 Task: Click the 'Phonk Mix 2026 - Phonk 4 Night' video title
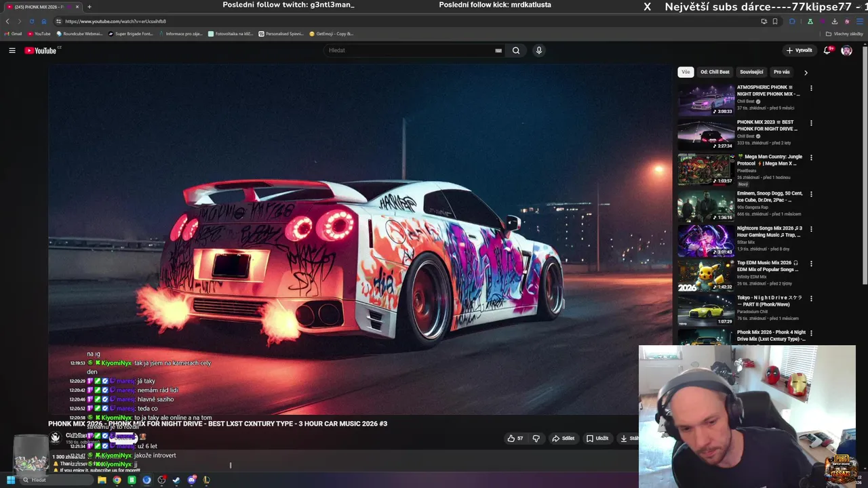click(771, 335)
